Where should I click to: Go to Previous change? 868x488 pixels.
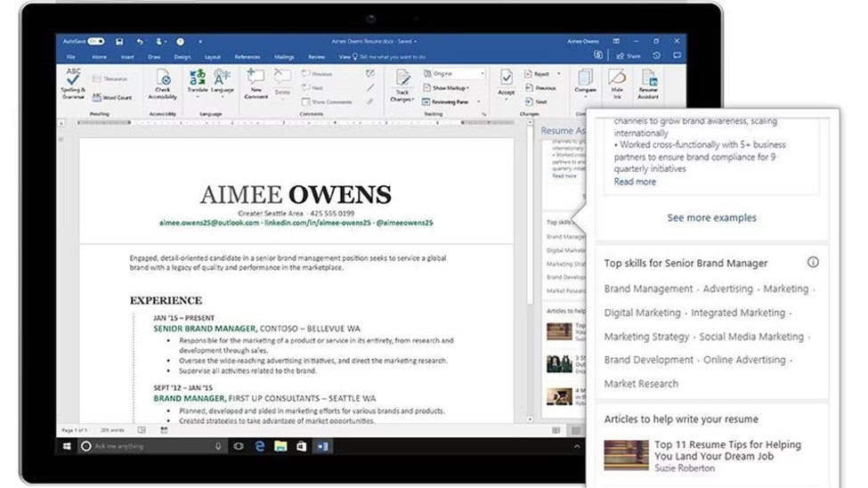pyautogui.click(x=540, y=87)
